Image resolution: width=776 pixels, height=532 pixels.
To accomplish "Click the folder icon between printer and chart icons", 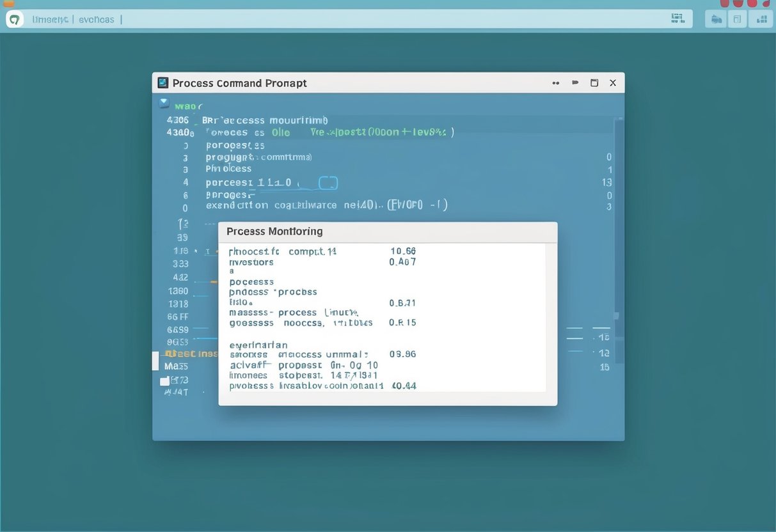I will coord(737,19).
